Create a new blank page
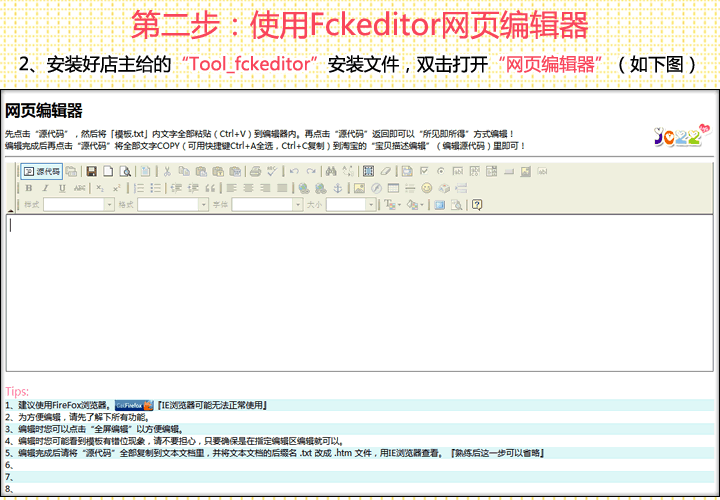The height and width of the screenshot is (500, 720). [x=108, y=171]
